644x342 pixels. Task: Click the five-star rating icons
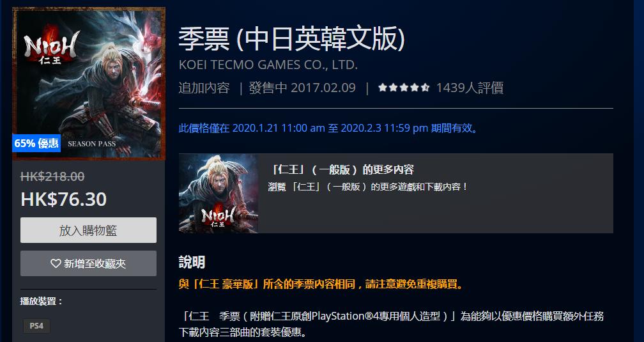pyautogui.click(x=404, y=88)
